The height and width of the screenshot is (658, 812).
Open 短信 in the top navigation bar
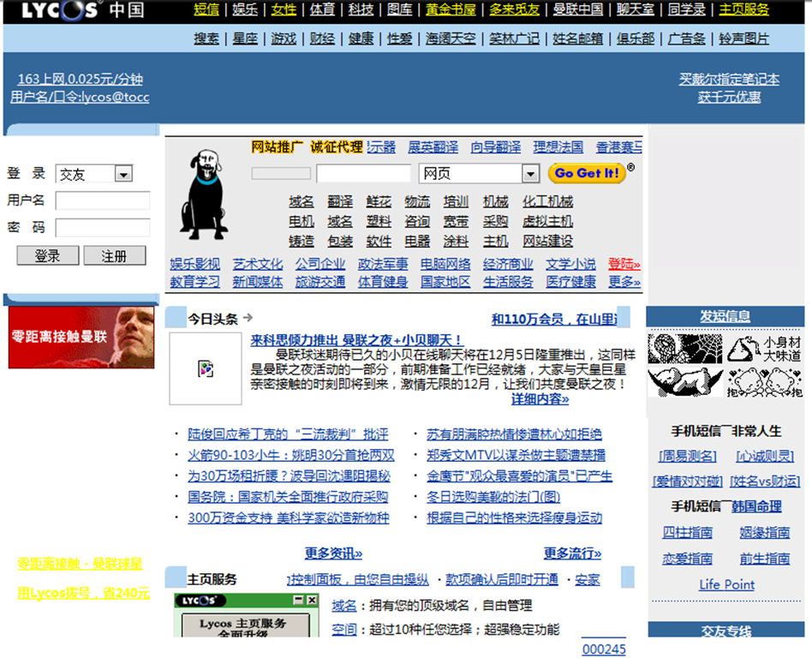click(206, 10)
